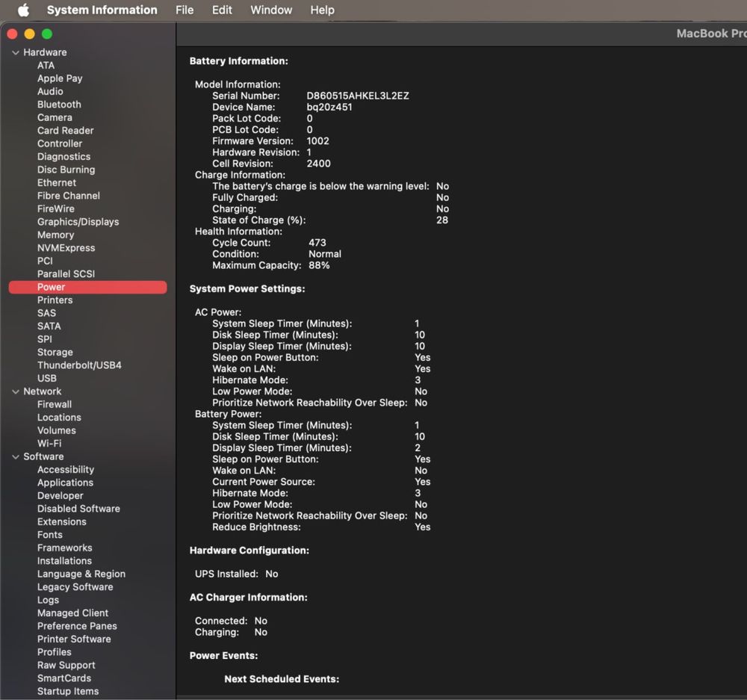This screenshot has width=747, height=700.
Task: Select Storage in the sidebar
Action: (55, 352)
